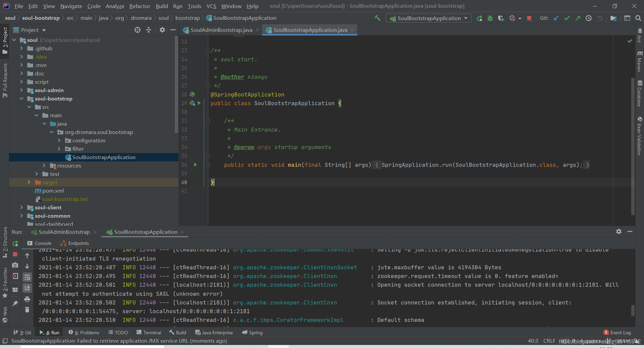The width and height of the screenshot is (644, 348).
Task: Click the Build project hammer icon
Action: 377,18
